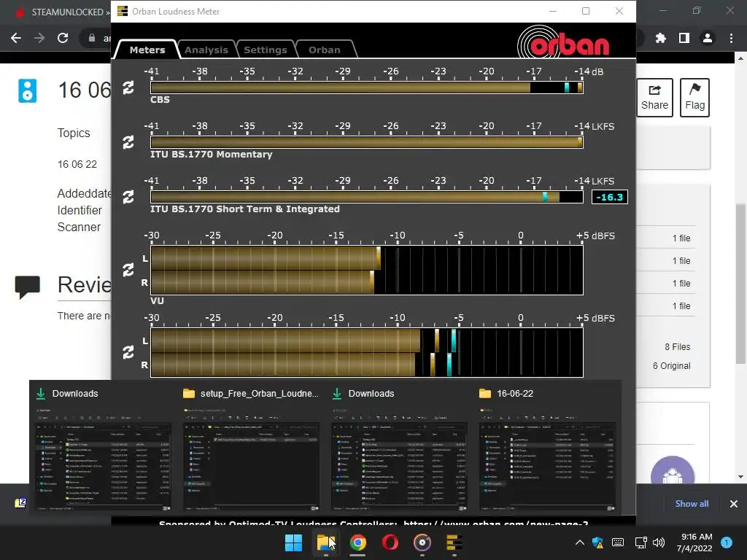Click Show all downloads link
Viewport: 747px width, 560px height.
pos(692,504)
